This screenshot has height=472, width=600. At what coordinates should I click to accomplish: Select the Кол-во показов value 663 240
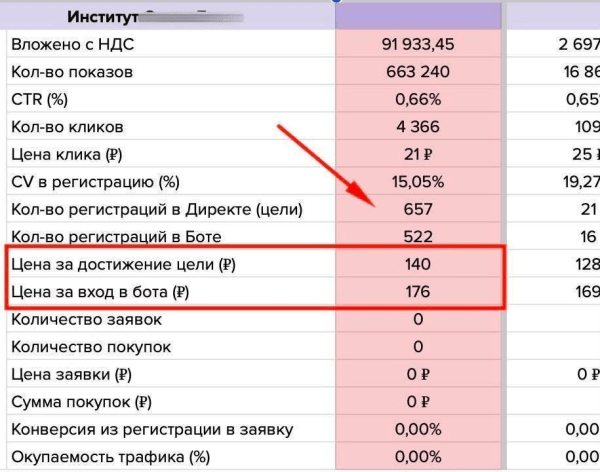(417, 72)
